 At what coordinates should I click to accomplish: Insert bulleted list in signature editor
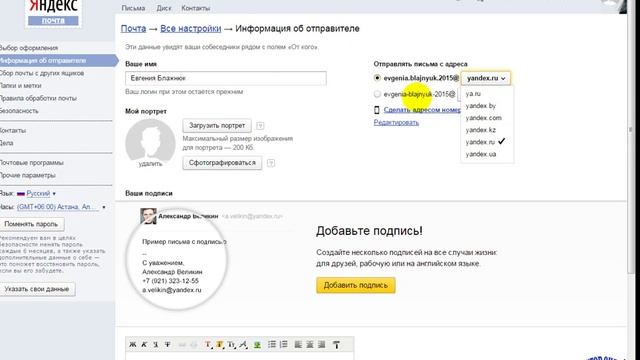point(272,344)
